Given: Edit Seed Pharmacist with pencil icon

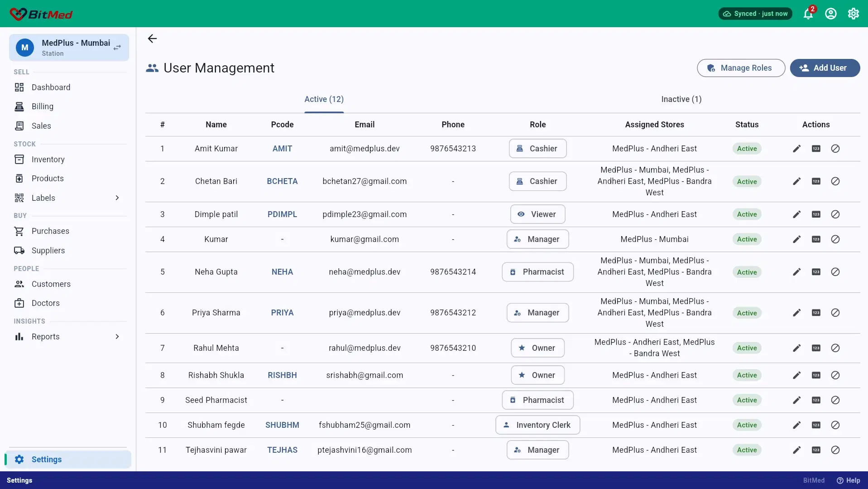Looking at the screenshot, I should tap(797, 400).
